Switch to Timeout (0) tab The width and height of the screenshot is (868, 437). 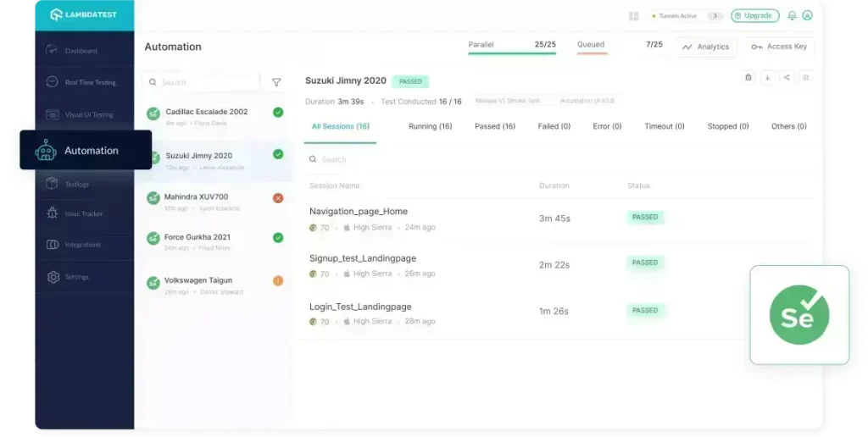point(665,126)
